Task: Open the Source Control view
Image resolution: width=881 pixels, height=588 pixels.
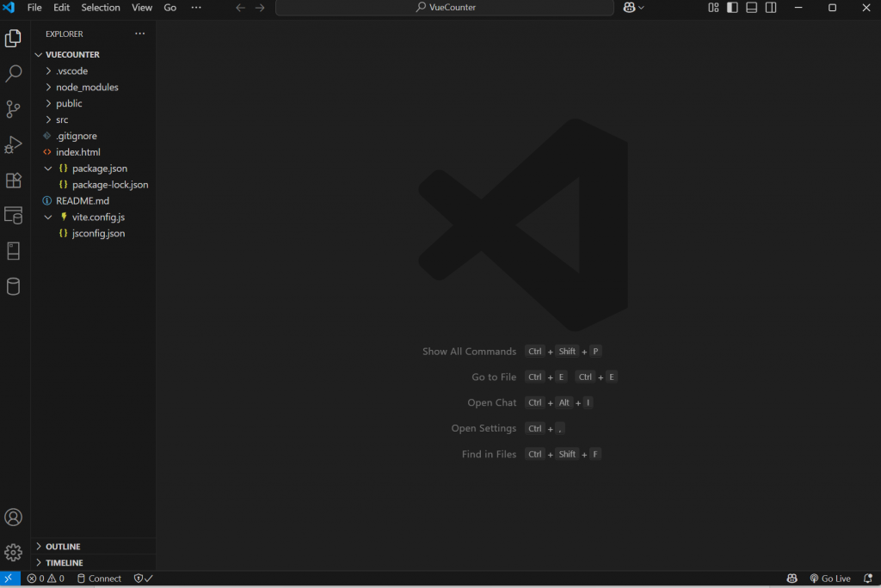Action: [14, 109]
